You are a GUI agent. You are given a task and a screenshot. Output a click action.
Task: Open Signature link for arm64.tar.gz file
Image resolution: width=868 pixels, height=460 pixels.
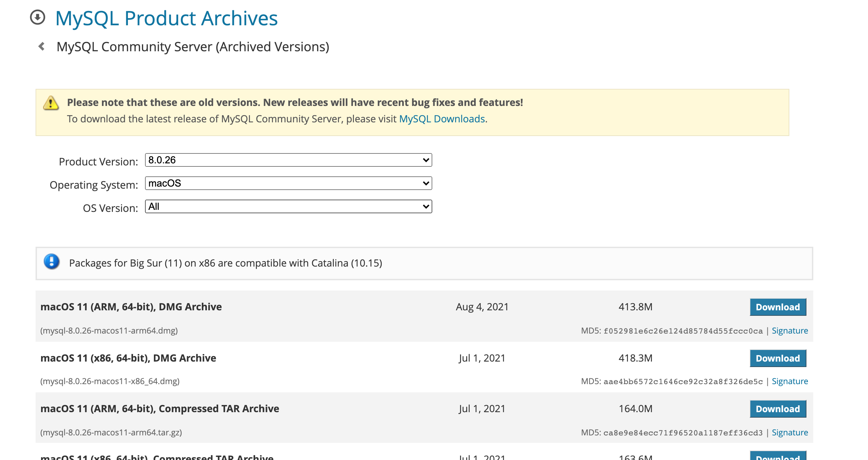[x=789, y=433]
